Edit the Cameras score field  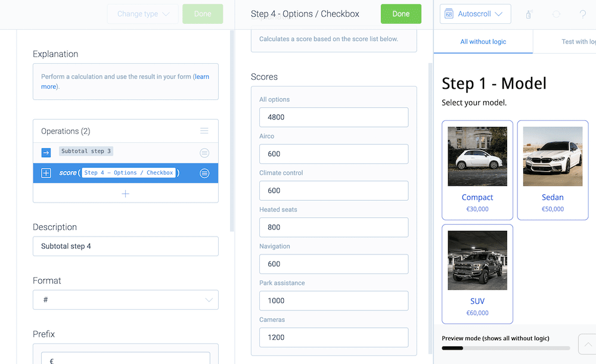[334, 337]
